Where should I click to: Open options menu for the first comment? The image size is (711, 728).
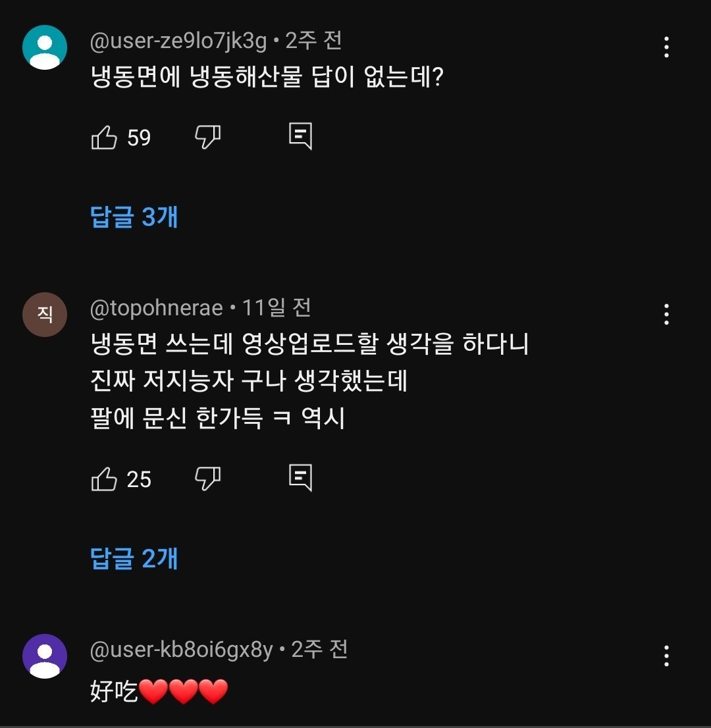pos(668,46)
